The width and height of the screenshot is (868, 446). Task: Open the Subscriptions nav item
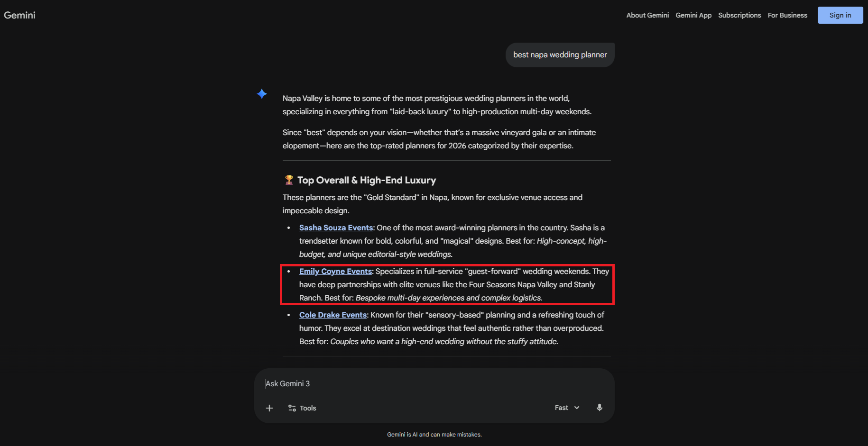739,15
